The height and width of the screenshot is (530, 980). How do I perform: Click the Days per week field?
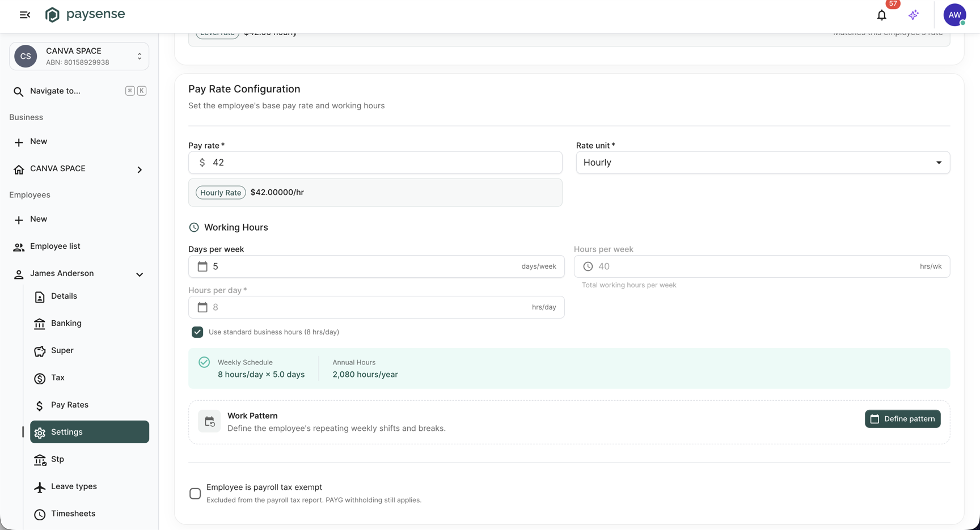[x=377, y=266]
